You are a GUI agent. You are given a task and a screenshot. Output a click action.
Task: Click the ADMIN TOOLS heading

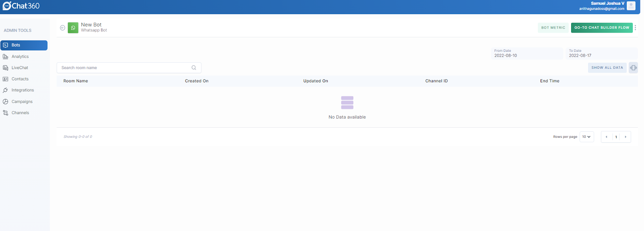pyautogui.click(x=18, y=31)
